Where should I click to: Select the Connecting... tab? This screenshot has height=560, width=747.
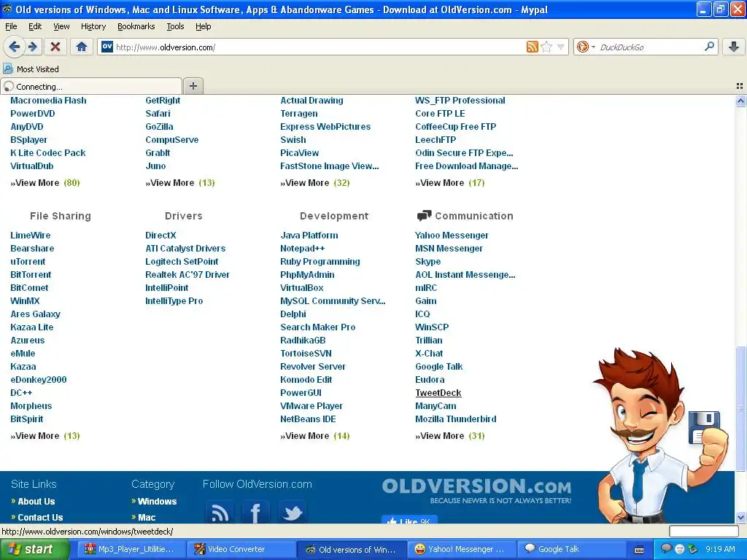click(91, 86)
